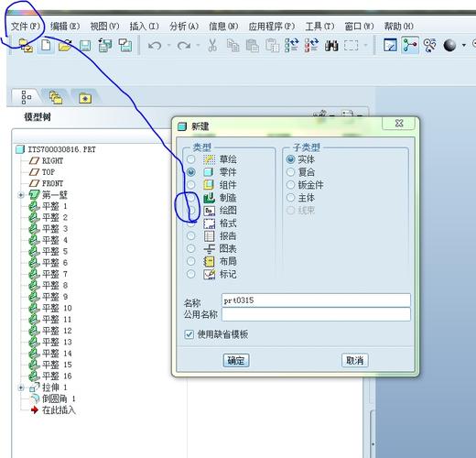Select the 钣金件 sub-type radio button

pos(291,185)
